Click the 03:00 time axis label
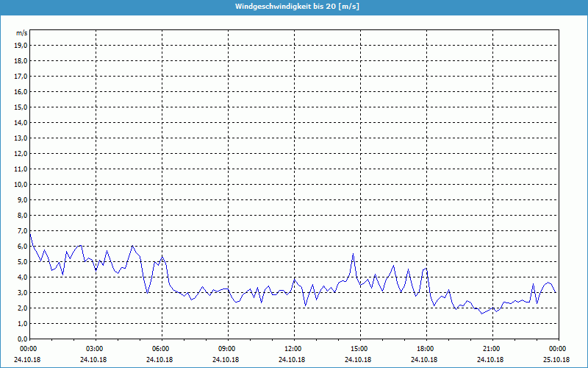Image resolution: width=588 pixels, height=368 pixels. click(95, 349)
